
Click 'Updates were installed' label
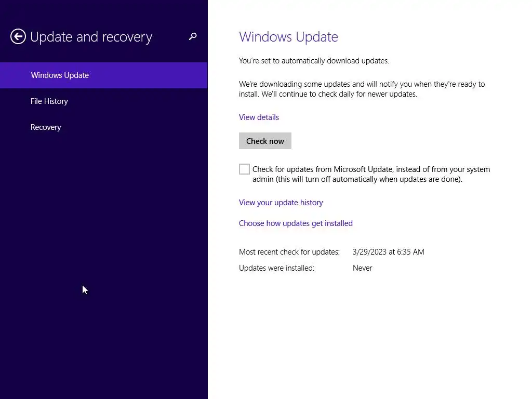(276, 268)
